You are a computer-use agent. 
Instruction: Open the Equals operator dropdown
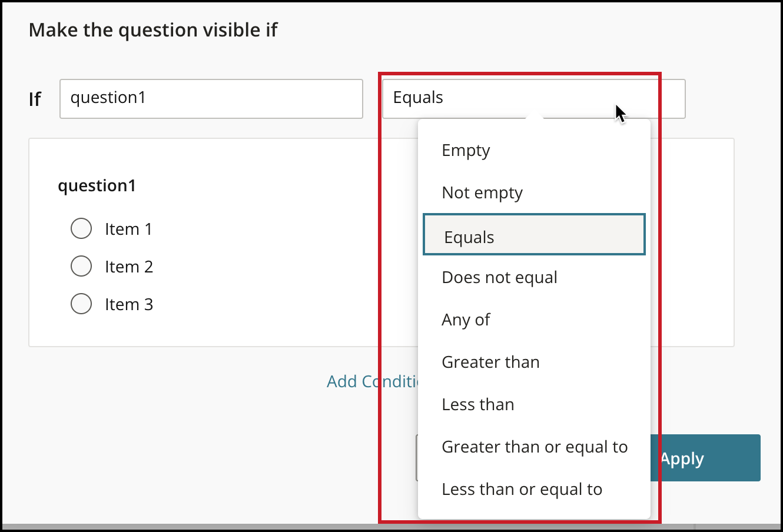click(533, 99)
